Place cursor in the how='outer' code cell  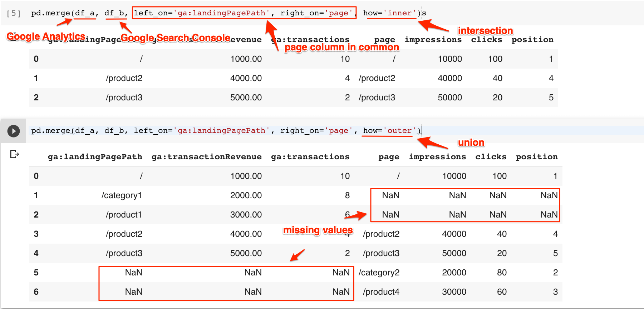335,131
